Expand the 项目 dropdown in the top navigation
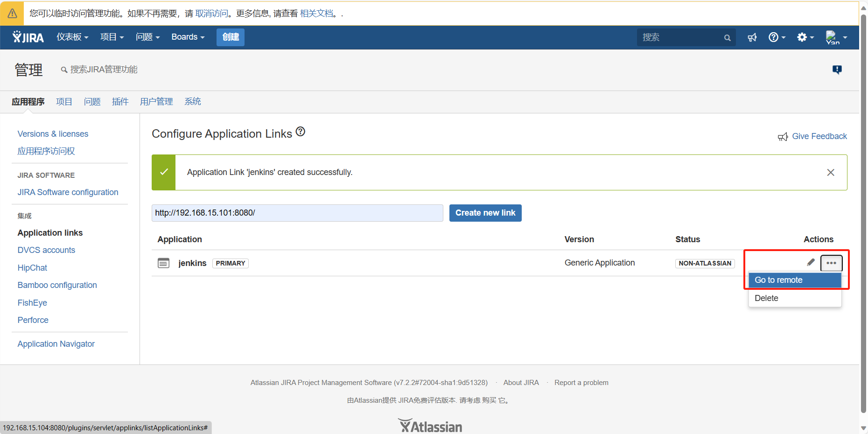This screenshot has width=868, height=434. [112, 37]
